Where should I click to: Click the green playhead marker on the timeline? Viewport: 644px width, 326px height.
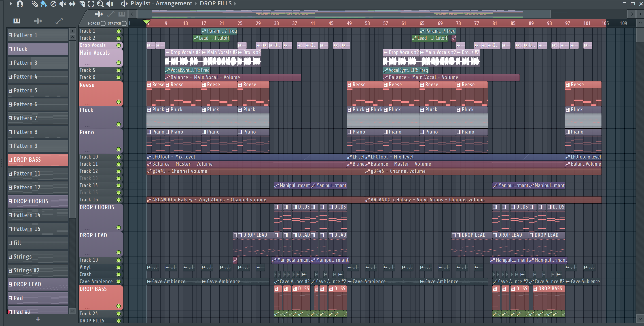pyautogui.click(x=146, y=22)
